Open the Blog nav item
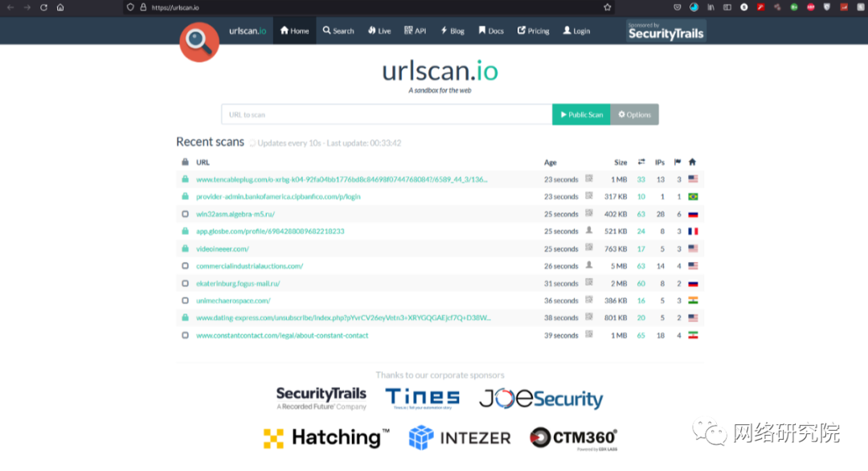Screen dimensions: 868x471 pos(452,31)
